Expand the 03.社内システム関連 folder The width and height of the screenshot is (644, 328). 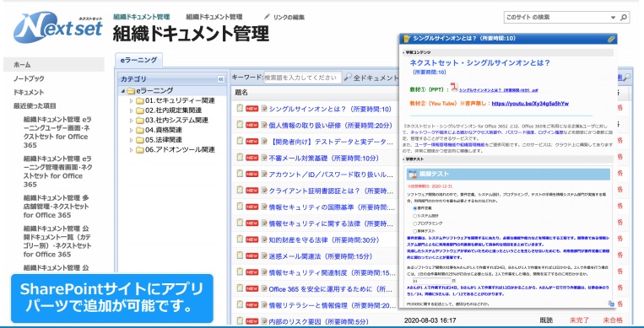(132, 121)
